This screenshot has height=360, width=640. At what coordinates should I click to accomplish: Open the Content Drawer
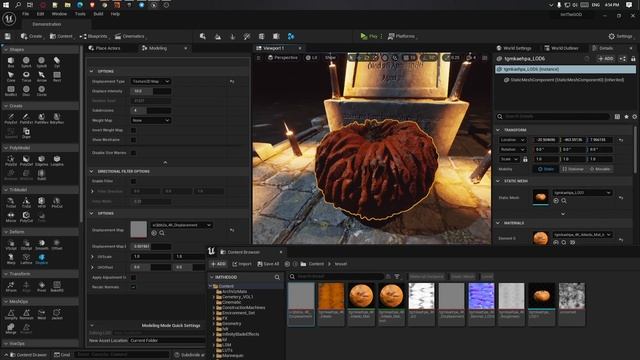(28, 355)
